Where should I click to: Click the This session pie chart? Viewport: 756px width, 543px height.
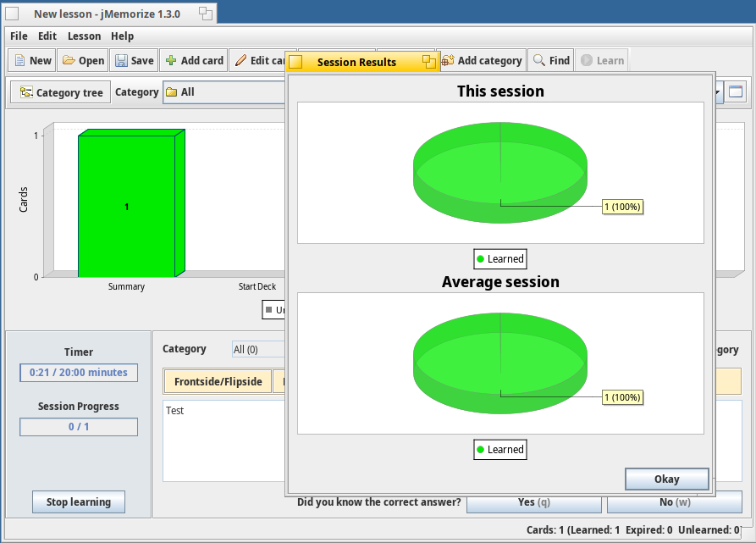point(500,172)
